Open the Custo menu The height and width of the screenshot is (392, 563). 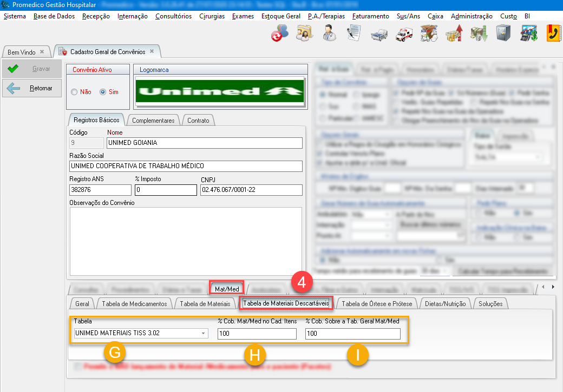point(508,16)
